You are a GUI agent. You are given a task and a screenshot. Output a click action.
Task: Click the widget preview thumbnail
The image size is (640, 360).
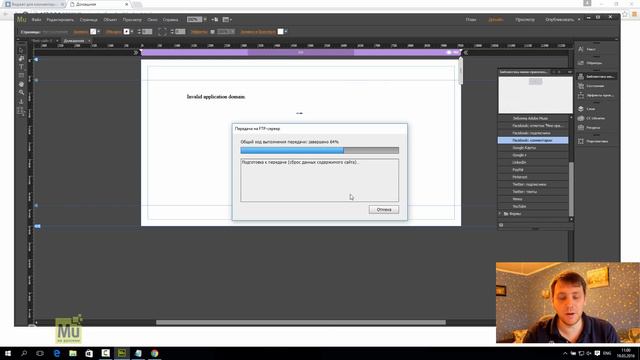pos(536,95)
